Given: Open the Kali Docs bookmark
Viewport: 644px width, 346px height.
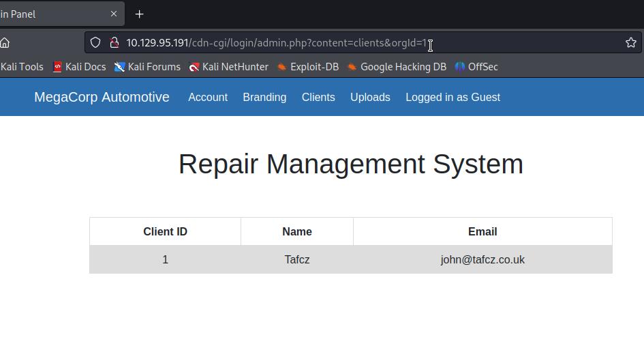Looking at the screenshot, I should [79, 67].
